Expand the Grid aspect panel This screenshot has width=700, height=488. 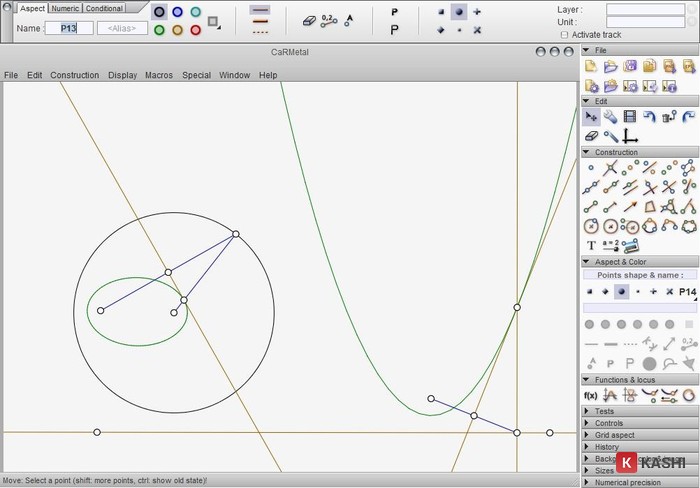click(x=615, y=435)
